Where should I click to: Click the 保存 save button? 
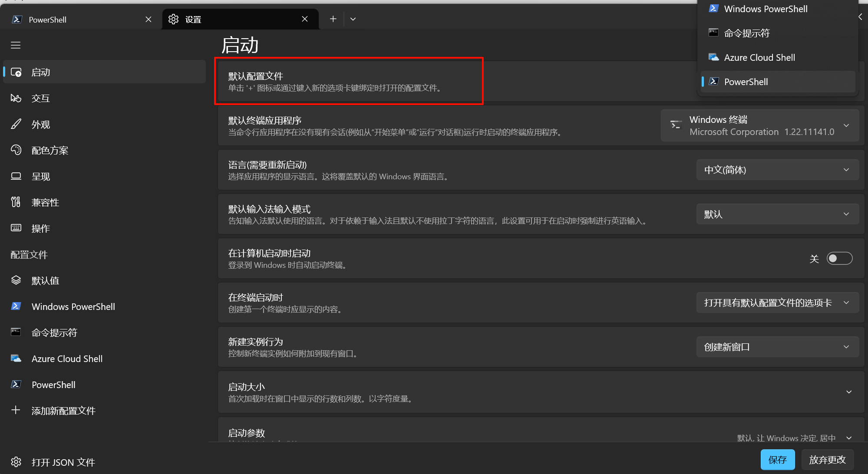[x=778, y=460]
